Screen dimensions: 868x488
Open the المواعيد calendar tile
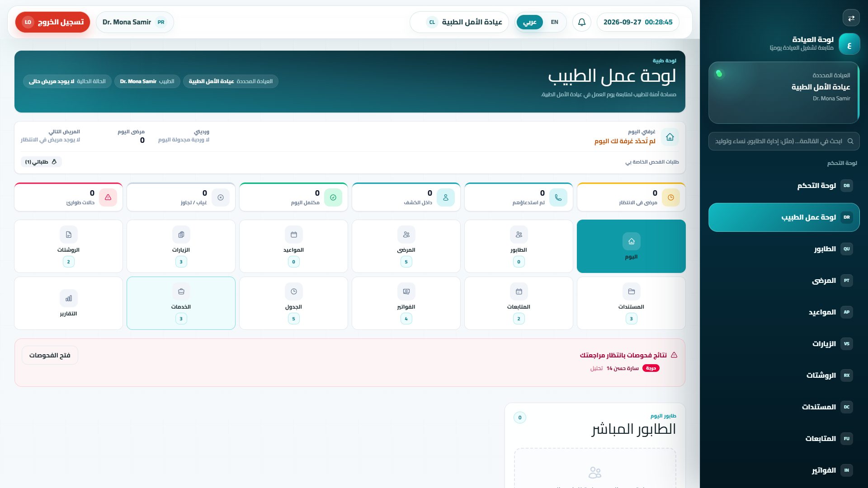coord(293,246)
